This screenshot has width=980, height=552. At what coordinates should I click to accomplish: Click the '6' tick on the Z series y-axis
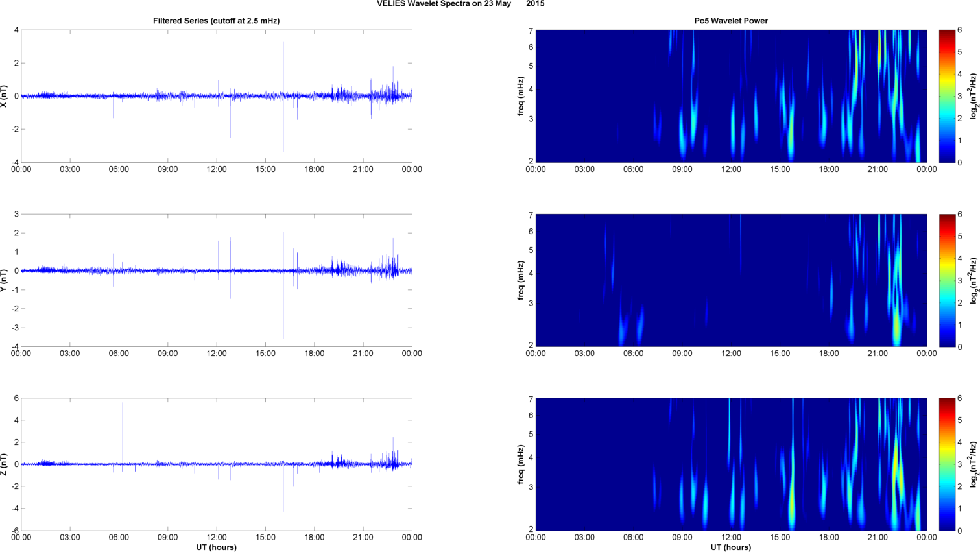click(16, 398)
